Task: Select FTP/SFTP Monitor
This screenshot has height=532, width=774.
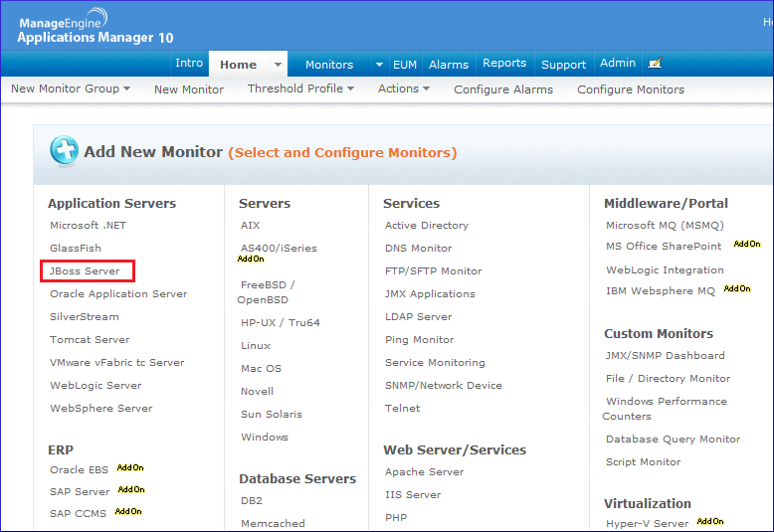Action: (434, 270)
